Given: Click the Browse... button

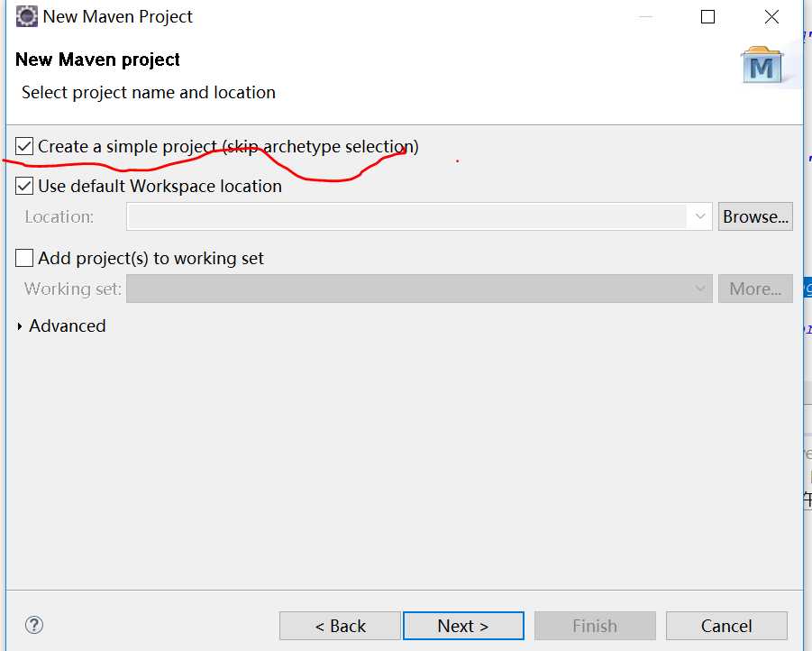Looking at the screenshot, I should pos(755,216).
